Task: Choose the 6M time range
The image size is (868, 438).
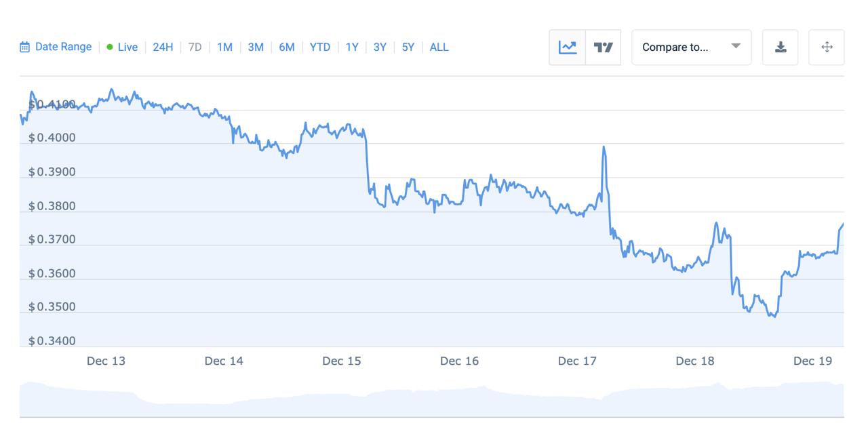Action: click(x=288, y=47)
